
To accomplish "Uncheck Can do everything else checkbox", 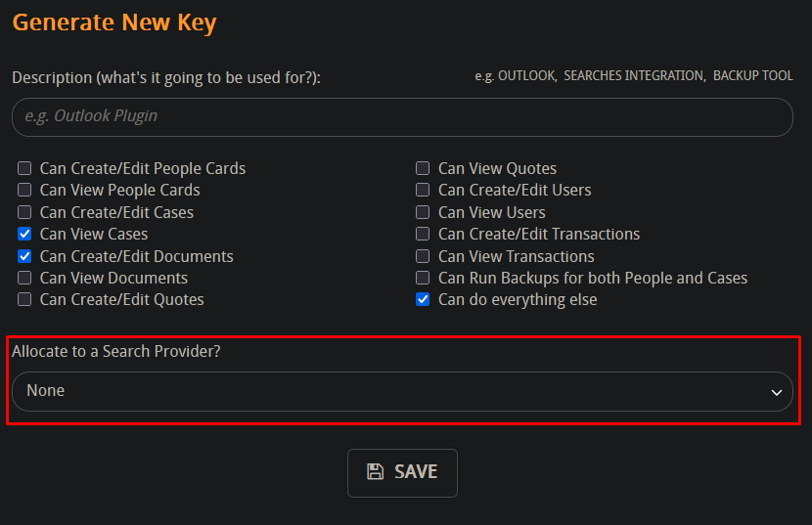I will pos(423,299).
